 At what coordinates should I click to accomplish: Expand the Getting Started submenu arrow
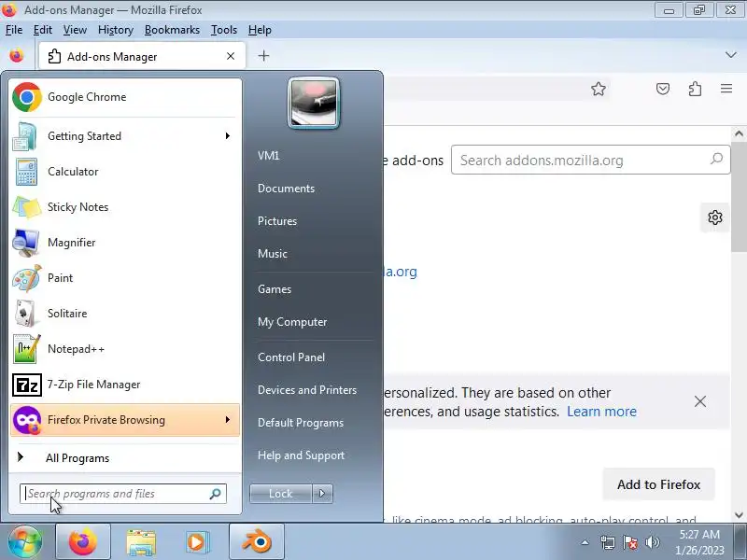(228, 136)
